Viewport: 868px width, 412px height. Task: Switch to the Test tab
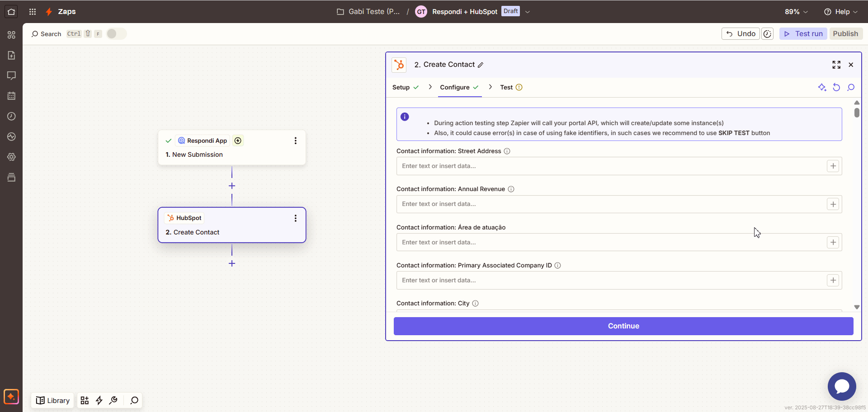tap(511, 87)
